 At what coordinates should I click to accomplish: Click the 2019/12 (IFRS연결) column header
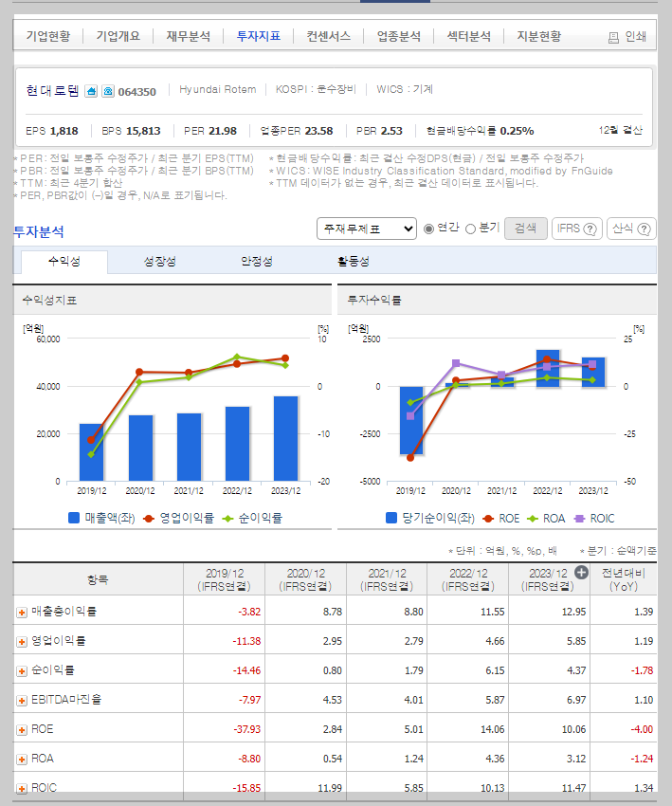click(x=224, y=579)
